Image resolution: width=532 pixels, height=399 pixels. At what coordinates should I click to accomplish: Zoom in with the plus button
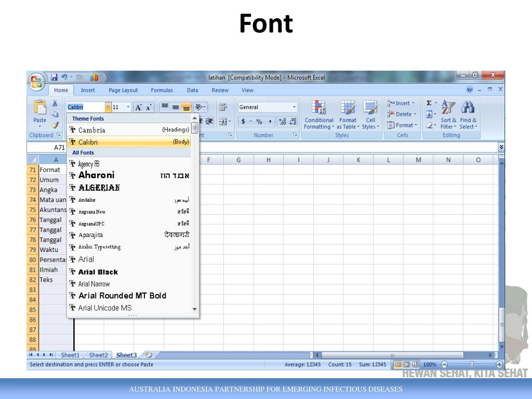[499, 365]
